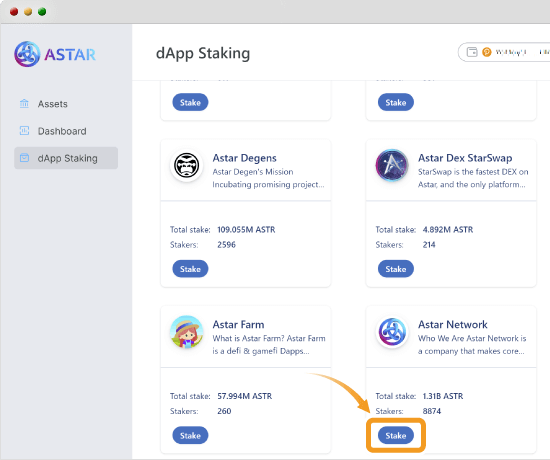Click the 2596 stakers count
This screenshot has height=460, width=550.
coord(226,245)
